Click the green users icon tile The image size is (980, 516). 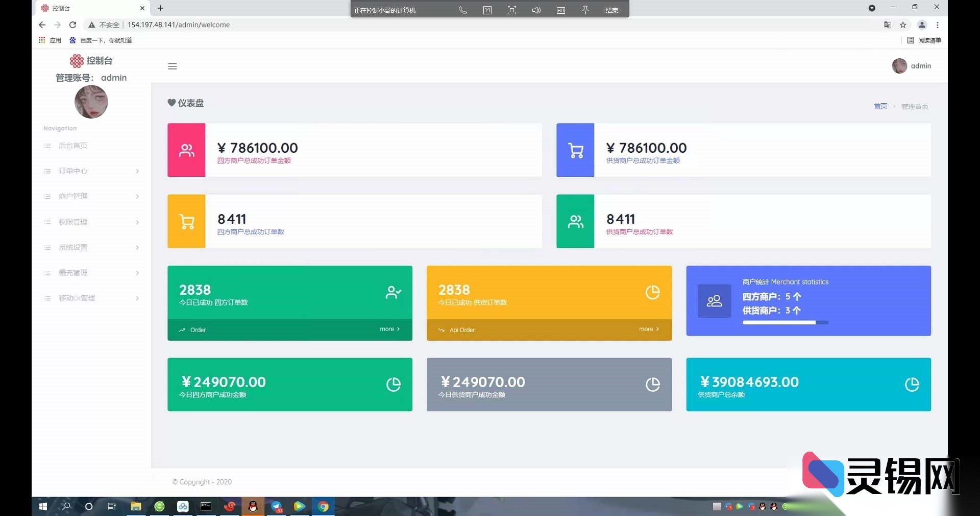point(575,222)
